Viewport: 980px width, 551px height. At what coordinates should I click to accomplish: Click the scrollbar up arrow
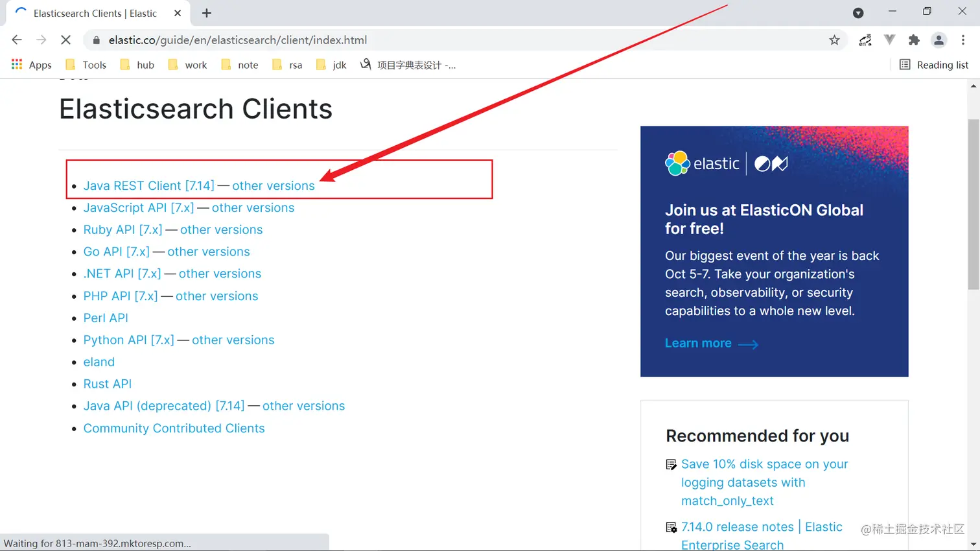[974, 86]
